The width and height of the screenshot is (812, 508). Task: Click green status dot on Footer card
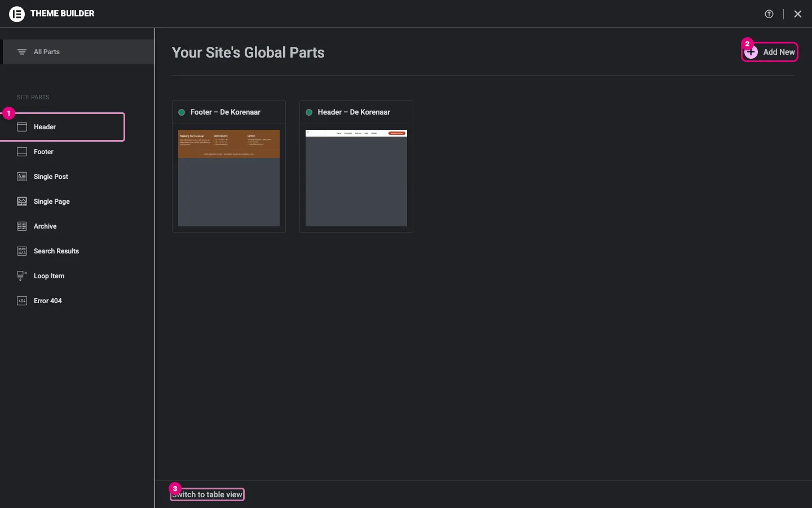pyautogui.click(x=182, y=112)
